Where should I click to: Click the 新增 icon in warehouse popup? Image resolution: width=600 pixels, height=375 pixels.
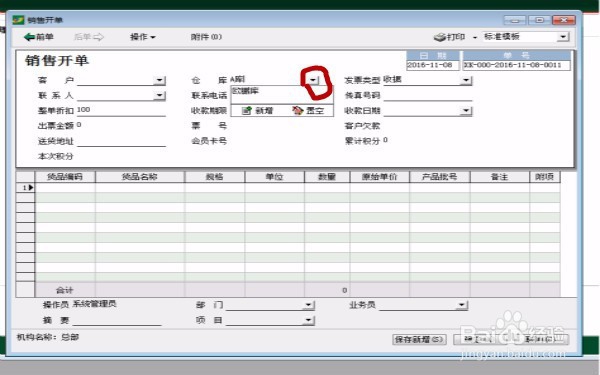[247, 111]
